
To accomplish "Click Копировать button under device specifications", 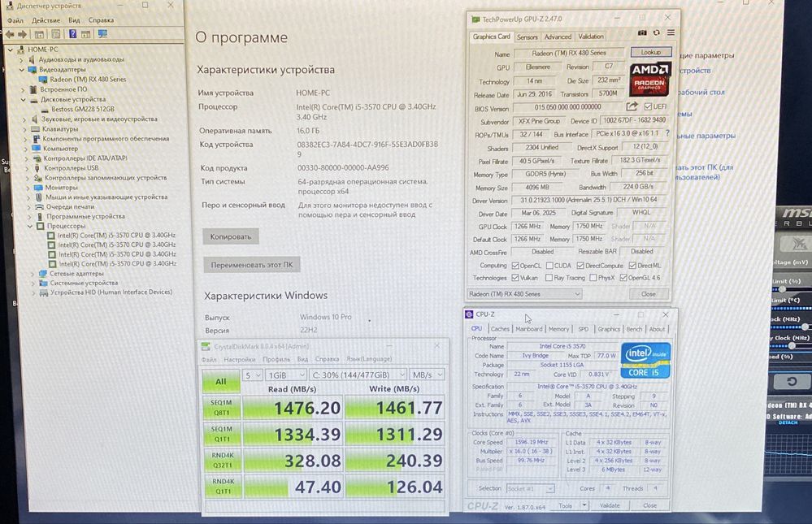I will point(231,236).
